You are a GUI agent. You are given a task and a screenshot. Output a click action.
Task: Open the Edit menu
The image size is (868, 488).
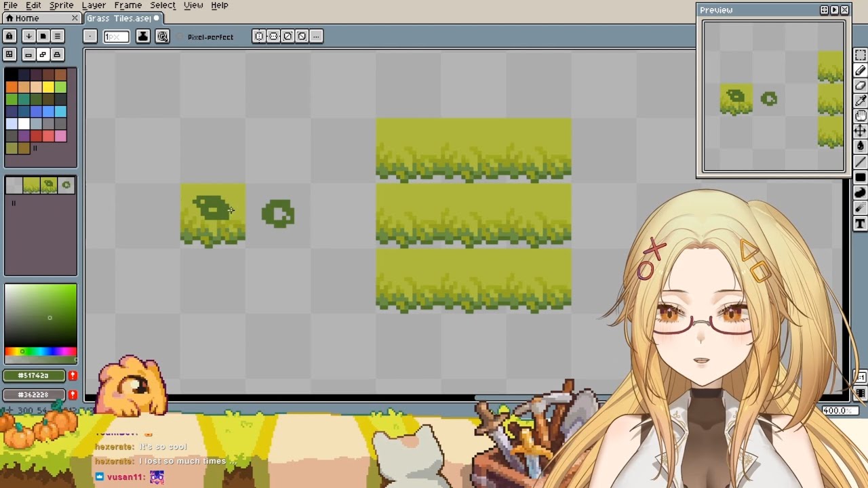pos(33,5)
